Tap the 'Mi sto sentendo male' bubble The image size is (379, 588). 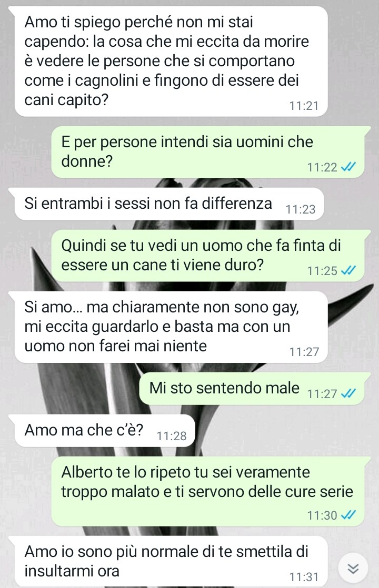point(252,389)
